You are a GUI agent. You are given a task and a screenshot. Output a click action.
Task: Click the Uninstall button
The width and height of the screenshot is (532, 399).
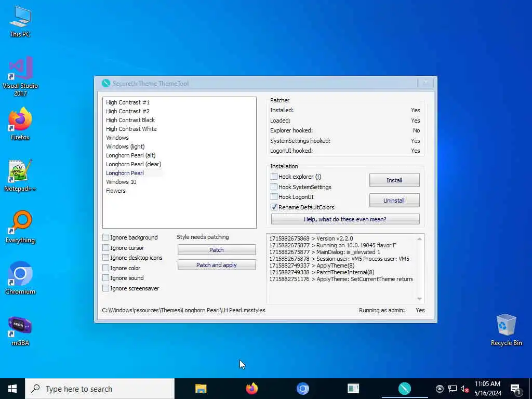pos(394,201)
